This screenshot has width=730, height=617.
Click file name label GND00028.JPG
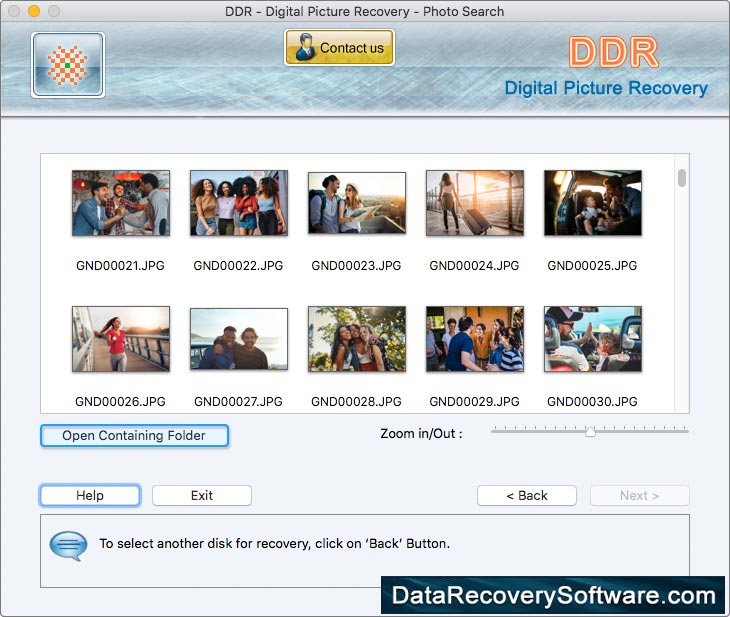coord(356,401)
